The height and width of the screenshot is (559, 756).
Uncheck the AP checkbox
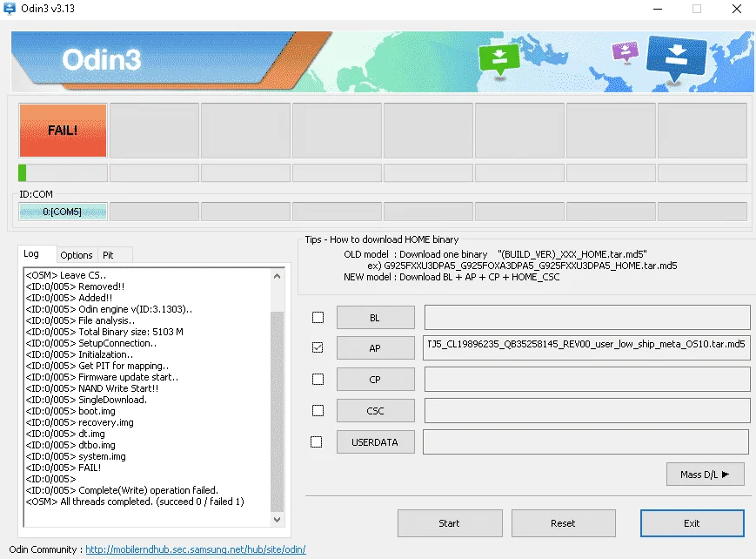click(x=318, y=347)
